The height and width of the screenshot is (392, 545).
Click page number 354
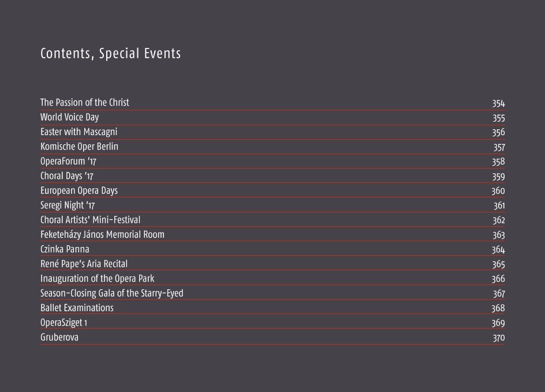pyautogui.click(x=498, y=103)
